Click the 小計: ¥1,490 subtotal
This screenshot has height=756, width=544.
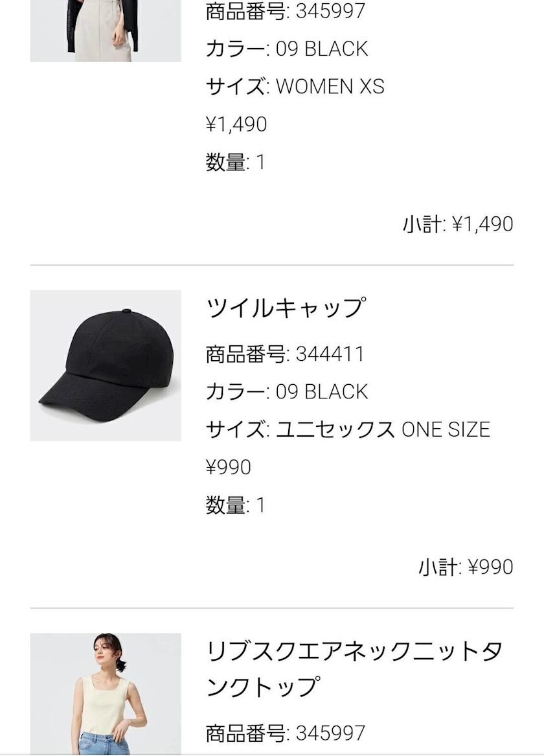click(457, 224)
